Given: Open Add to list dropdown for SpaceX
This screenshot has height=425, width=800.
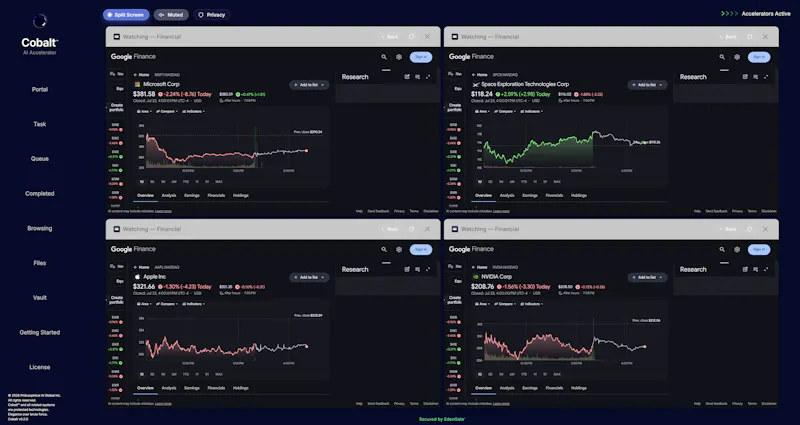Looking at the screenshot, I should (x=647, y=85).
